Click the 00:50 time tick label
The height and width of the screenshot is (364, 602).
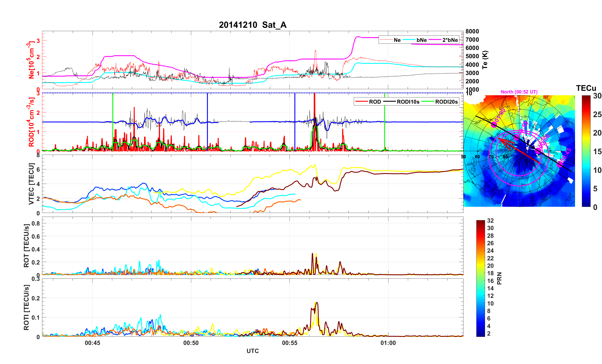point(191,343)
